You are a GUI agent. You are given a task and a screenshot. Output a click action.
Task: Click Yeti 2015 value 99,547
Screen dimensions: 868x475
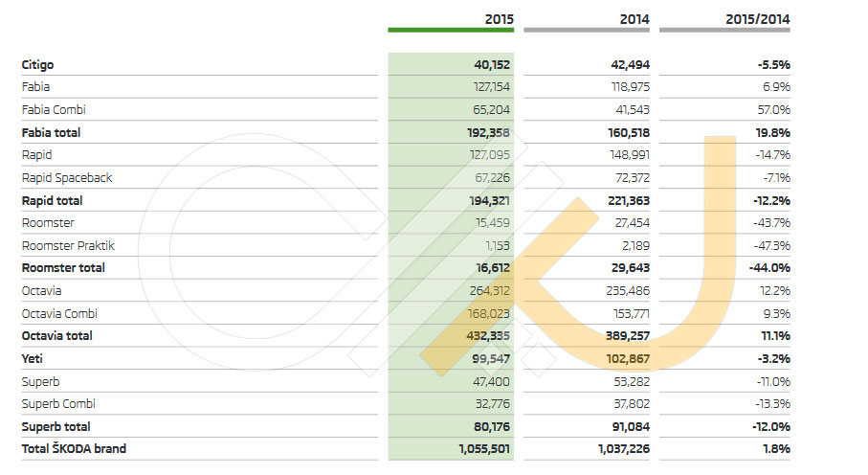491,358
